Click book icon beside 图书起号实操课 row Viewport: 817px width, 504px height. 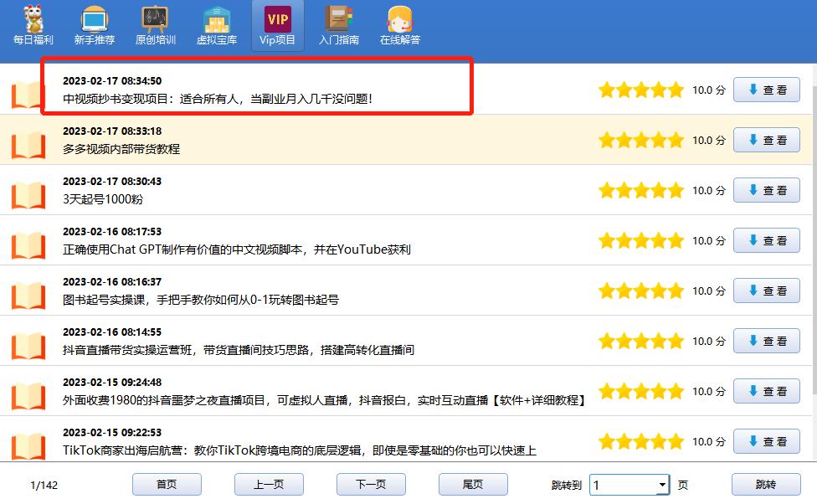pyautogui.click(x=28, y=296)
